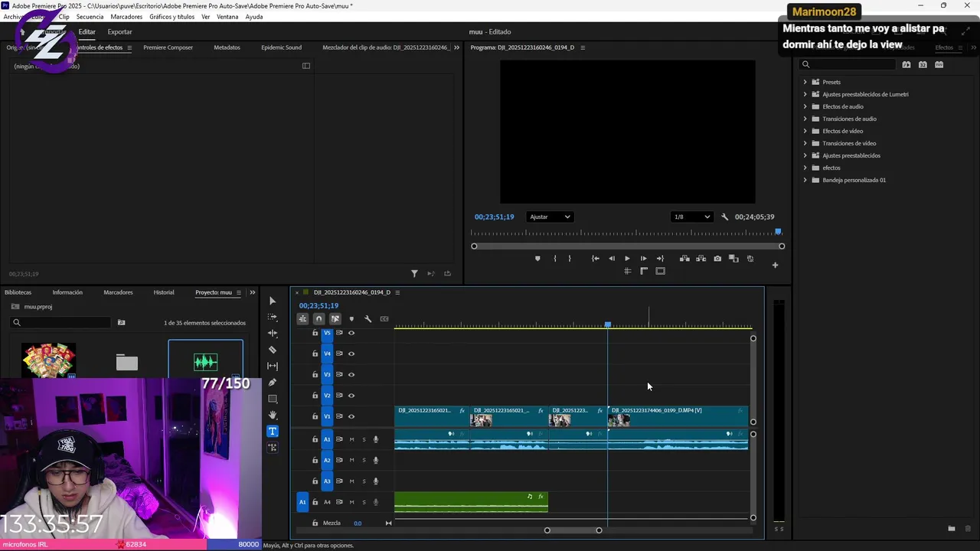Click Mark Out in Program monitor

click(x=570, y=259)
